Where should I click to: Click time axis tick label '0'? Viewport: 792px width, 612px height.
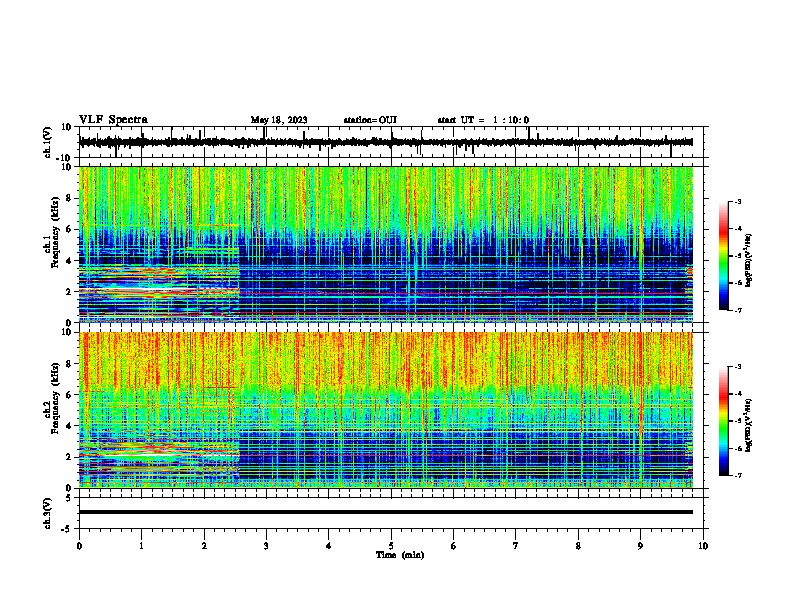79,546
